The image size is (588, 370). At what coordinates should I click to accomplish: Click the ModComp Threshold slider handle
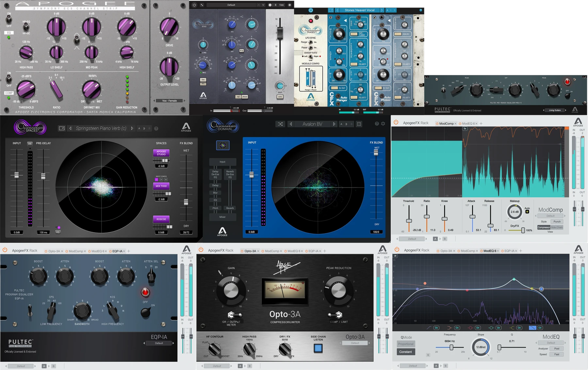click(x=409, y=221)
